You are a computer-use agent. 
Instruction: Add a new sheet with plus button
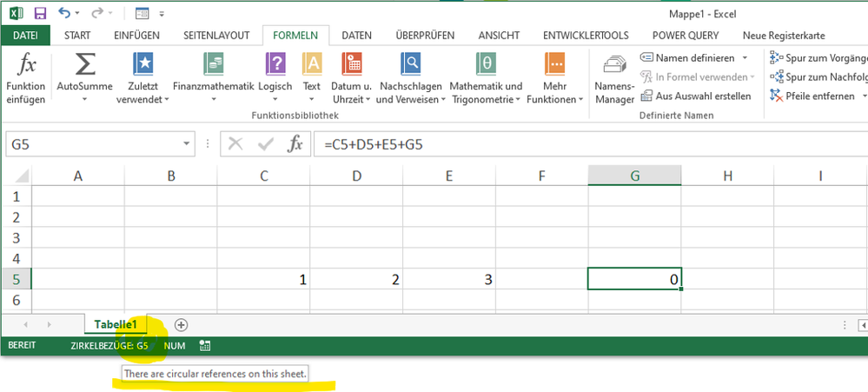click(x=181, y=325)
